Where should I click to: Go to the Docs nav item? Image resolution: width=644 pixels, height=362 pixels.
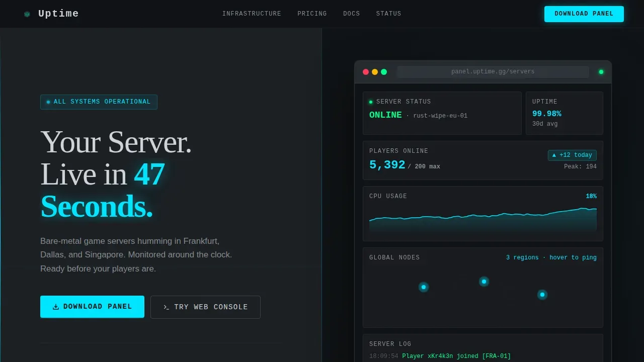352,14
